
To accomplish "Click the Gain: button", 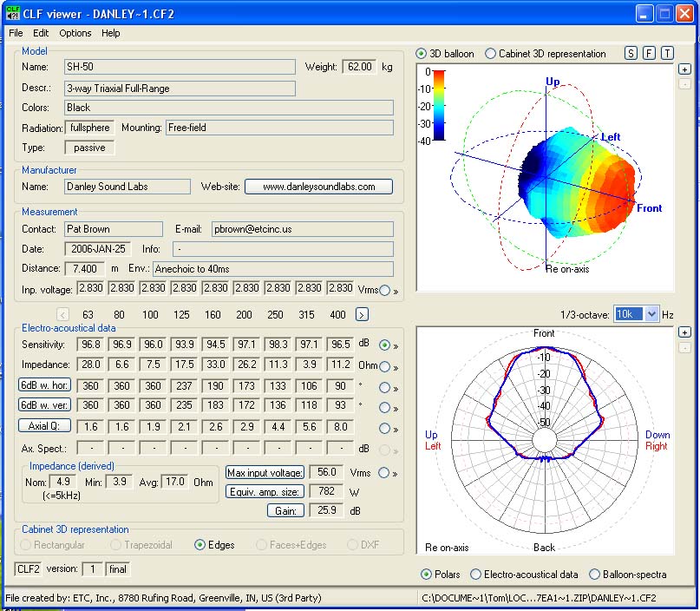I will pyautogui.click(x=285, y=510).
